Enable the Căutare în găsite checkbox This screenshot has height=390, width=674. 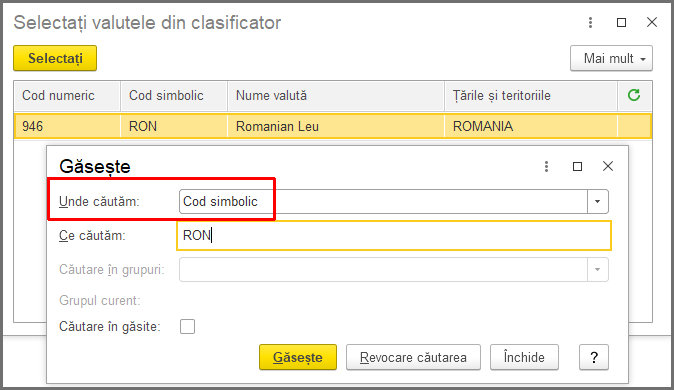click(187, 326)
